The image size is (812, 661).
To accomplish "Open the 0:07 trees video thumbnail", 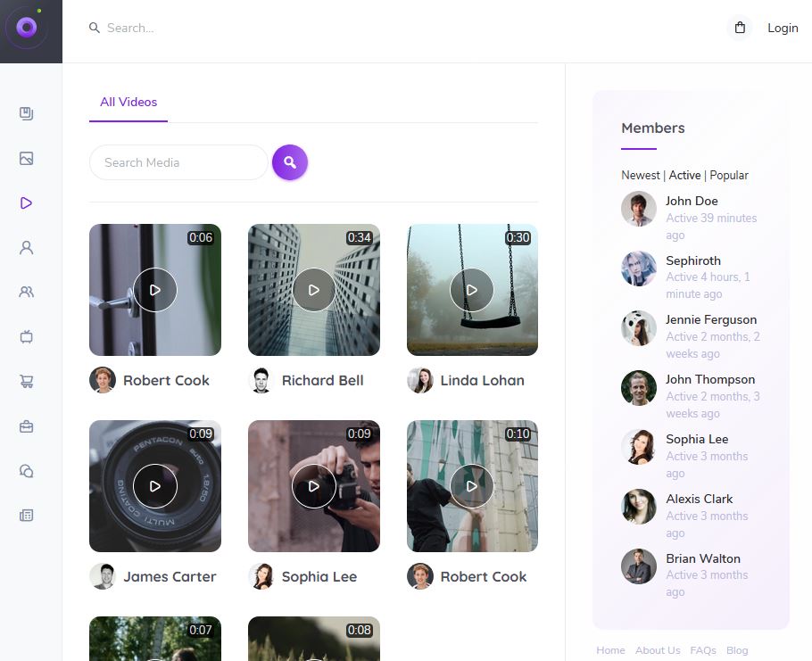I will click(155, 638).
